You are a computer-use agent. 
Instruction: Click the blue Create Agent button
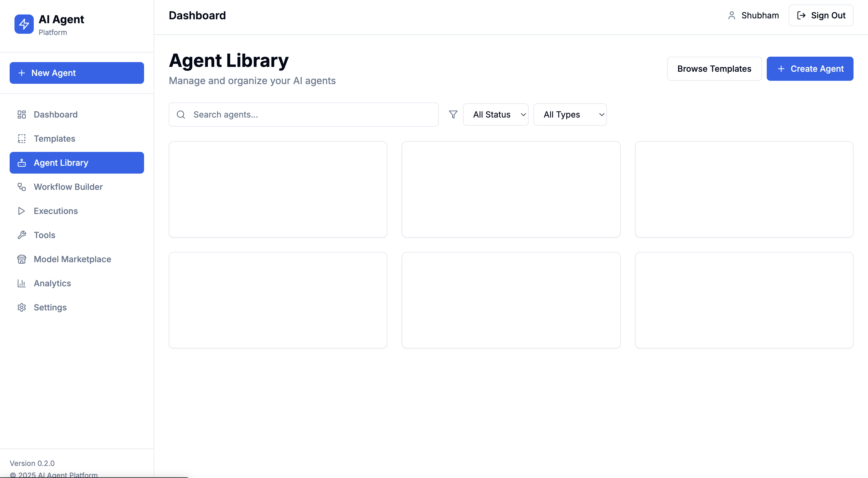(x=810, y=69)
